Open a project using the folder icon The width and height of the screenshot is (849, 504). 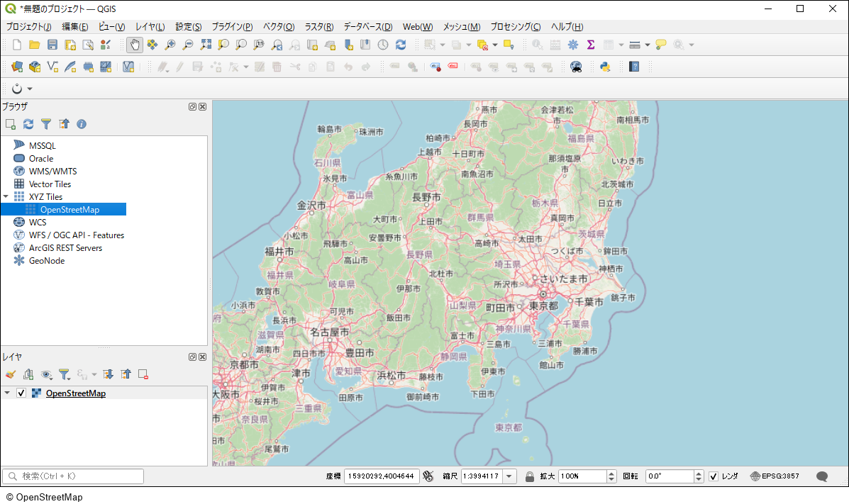[35, 45]
